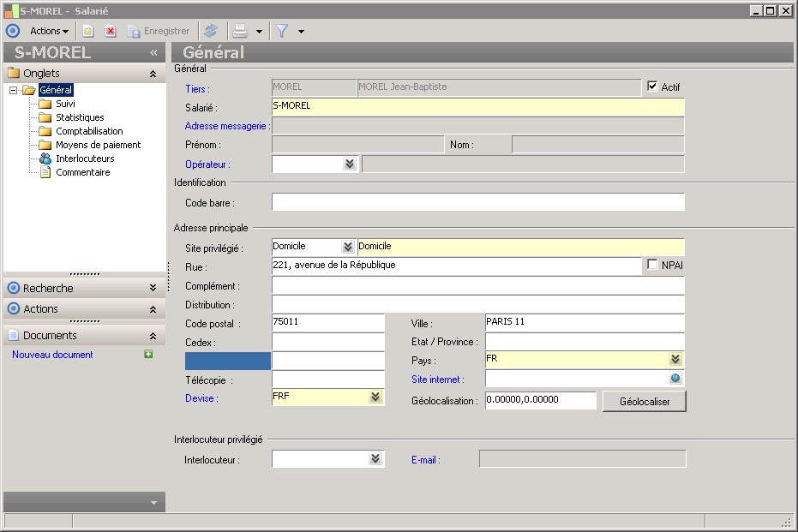Open the Opérateur dropdown
This screenshot has width=798, height=532.
[349, 164]
